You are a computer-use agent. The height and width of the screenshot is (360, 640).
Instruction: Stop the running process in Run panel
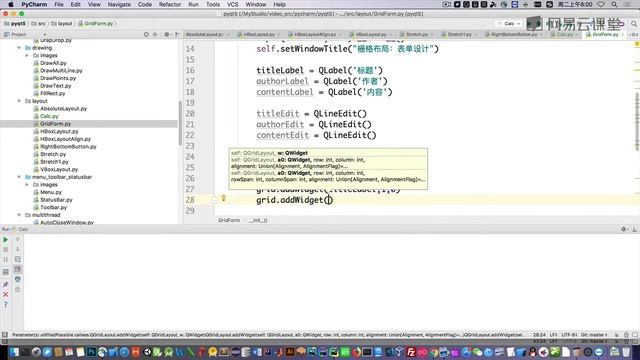tap(6, 249)
